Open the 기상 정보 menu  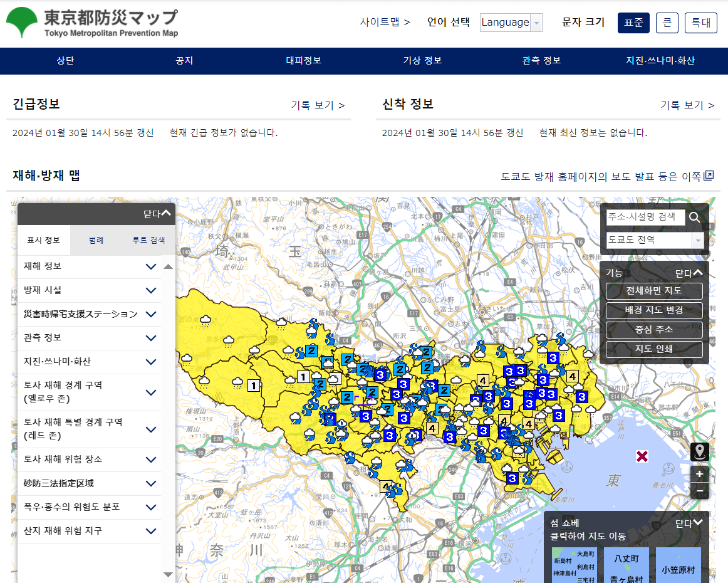pos(422,61)
